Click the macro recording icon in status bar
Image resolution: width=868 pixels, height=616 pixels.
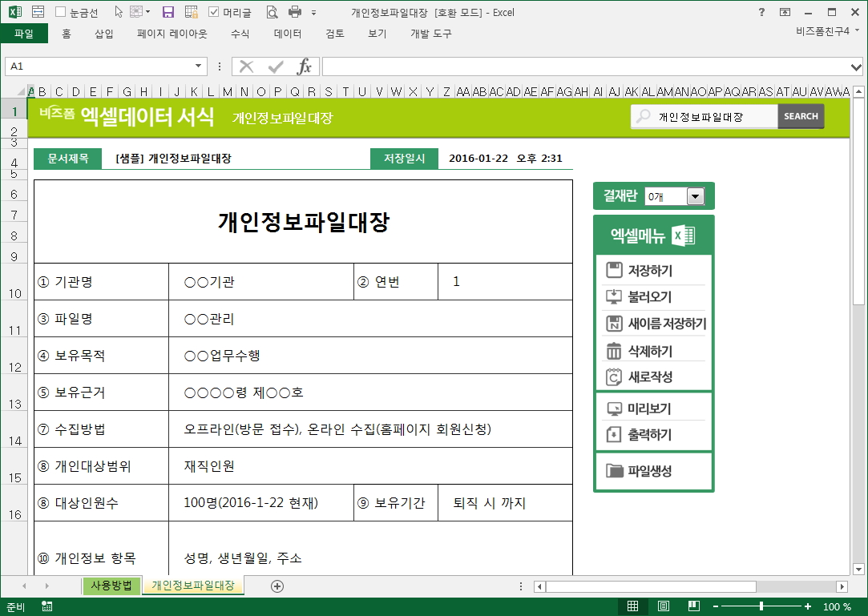47,606
